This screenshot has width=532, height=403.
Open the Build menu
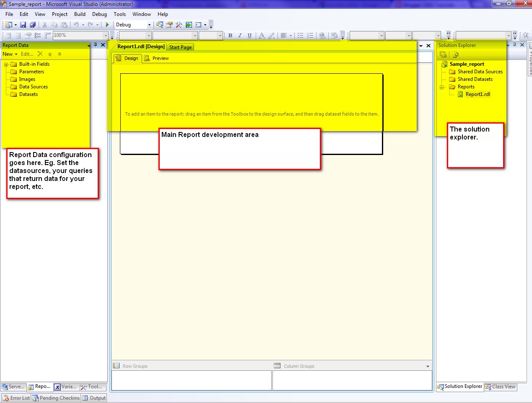(80, 14)
